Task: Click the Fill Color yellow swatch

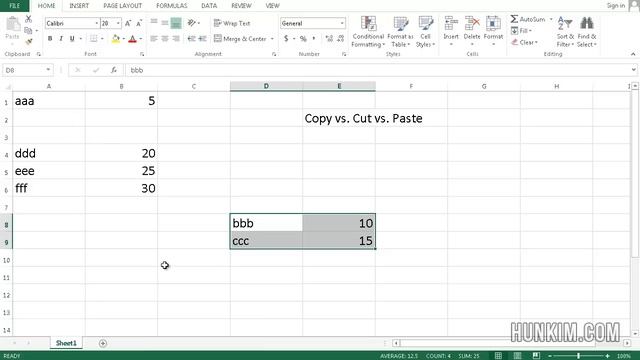Action: point(116,39)
